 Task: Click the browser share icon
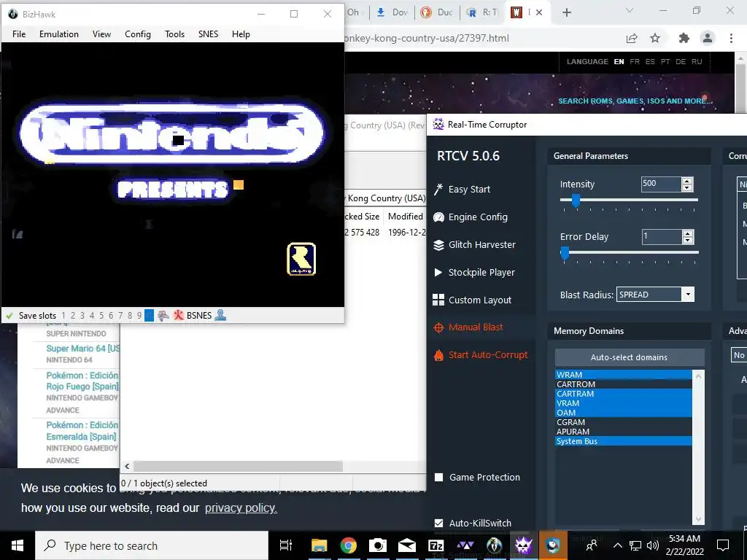(632, 38)
